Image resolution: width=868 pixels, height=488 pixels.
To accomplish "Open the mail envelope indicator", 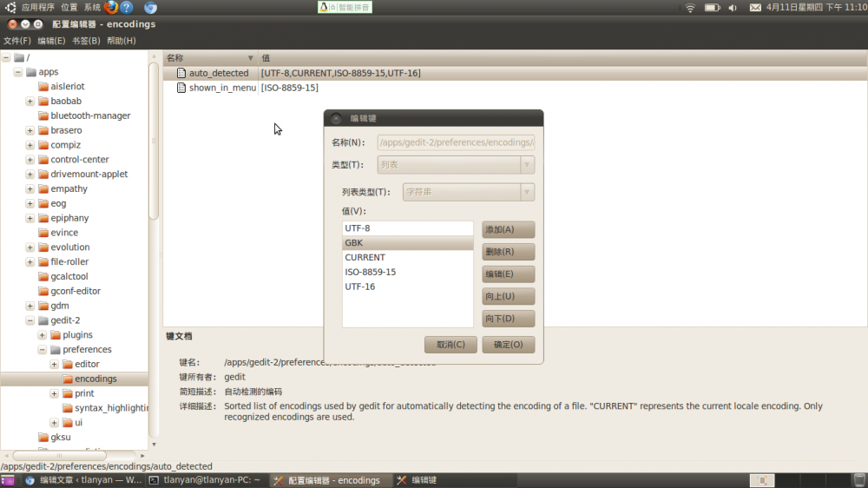I will (754, 8).
